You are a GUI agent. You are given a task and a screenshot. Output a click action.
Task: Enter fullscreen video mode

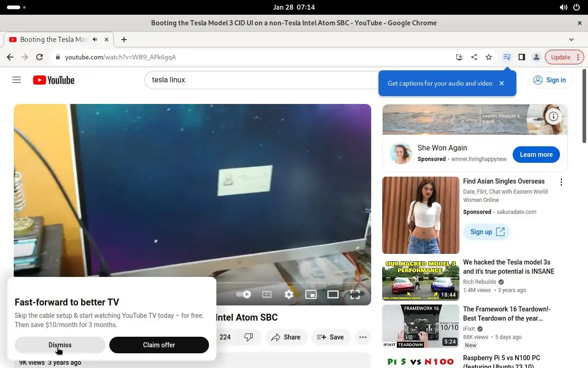(x=355, y=294)
